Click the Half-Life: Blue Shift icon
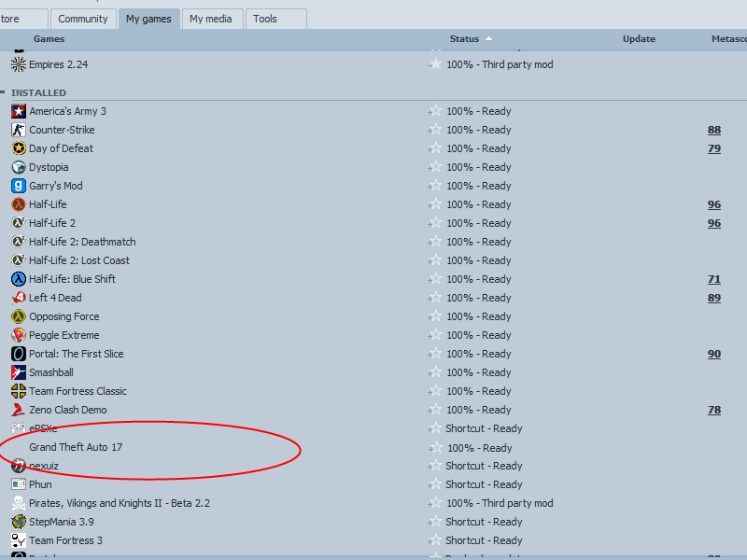 [x=19, y=279]
